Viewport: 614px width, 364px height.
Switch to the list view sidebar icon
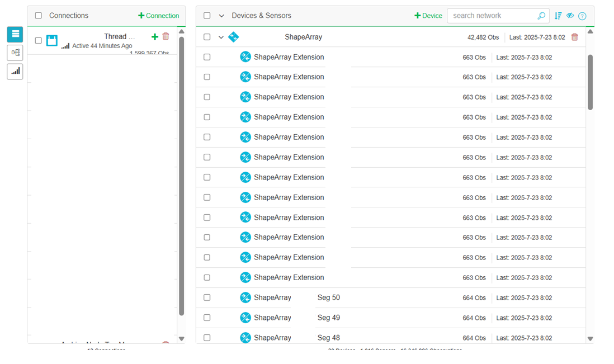point(15,35)
